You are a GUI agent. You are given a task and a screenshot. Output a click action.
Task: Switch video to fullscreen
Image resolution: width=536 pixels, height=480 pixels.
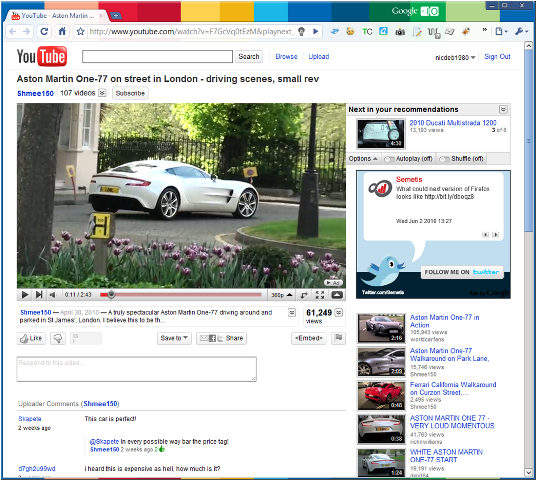(x=320, y=295)
